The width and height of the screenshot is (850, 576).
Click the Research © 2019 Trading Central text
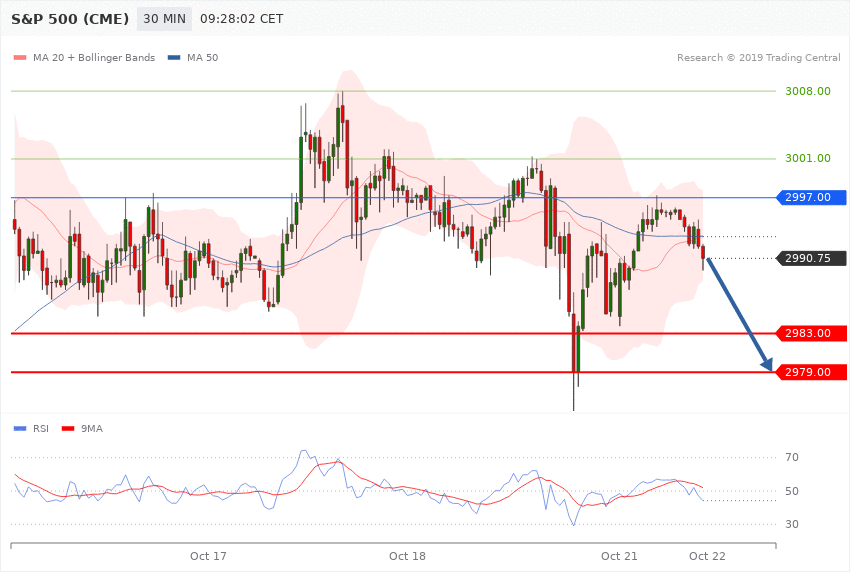(759, 57)
